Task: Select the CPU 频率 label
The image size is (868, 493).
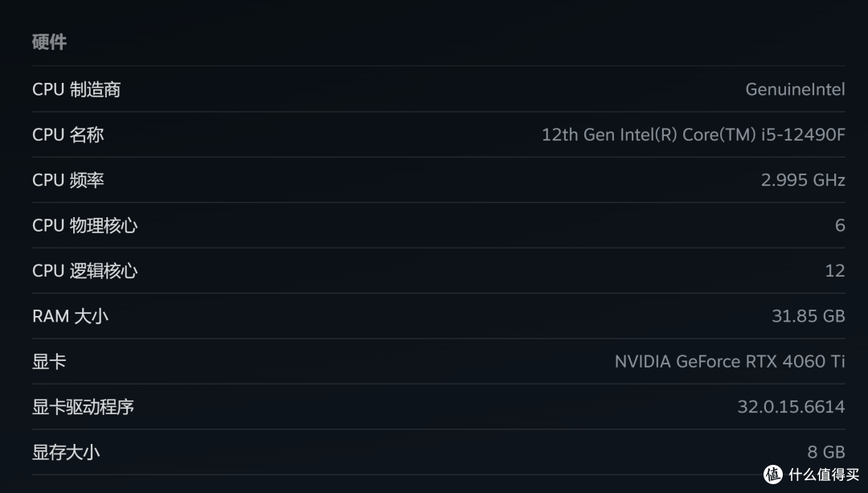Action: (68, 180)
